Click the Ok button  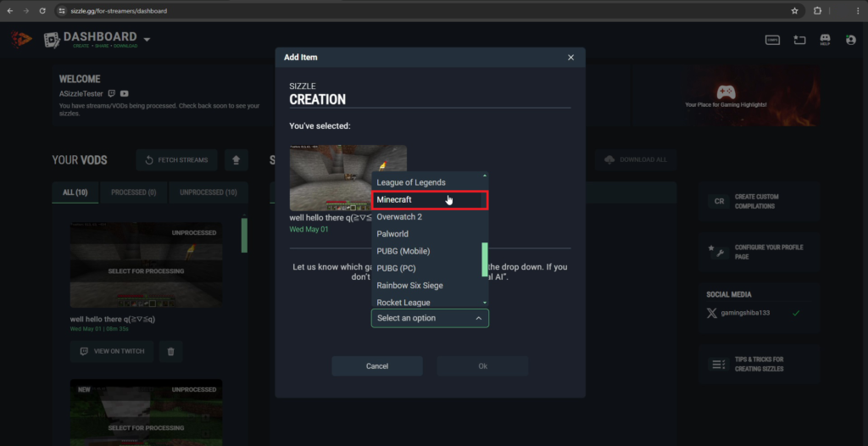pyautogui.click(x=482, y=366)
